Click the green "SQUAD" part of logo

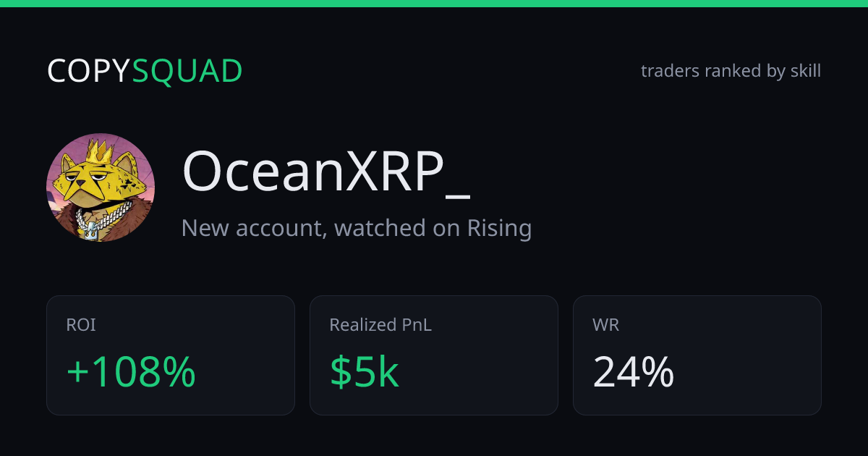point(187,71)
